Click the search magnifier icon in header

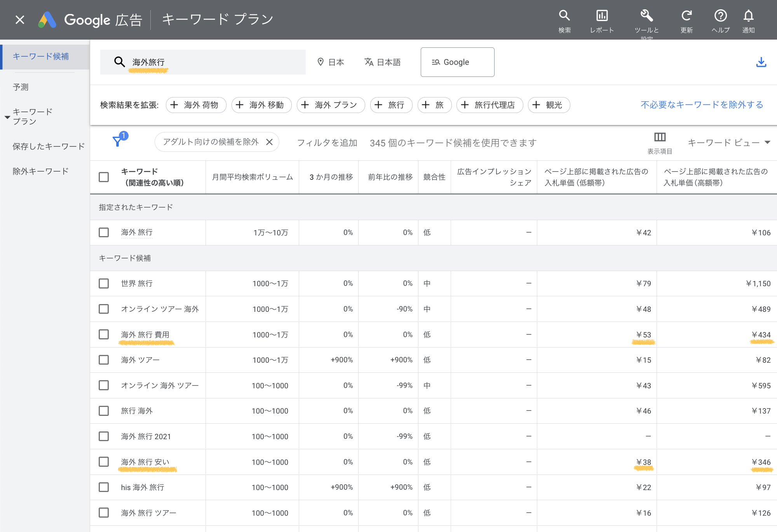coord(564,16)
